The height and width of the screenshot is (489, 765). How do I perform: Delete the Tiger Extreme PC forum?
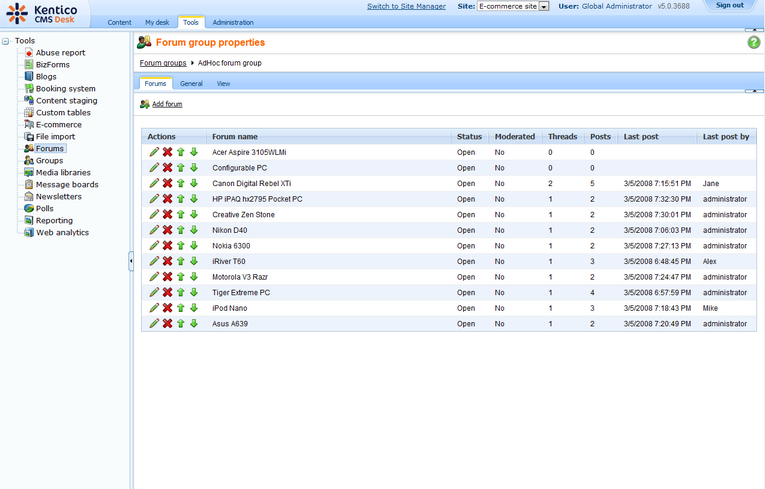point(167,292)
